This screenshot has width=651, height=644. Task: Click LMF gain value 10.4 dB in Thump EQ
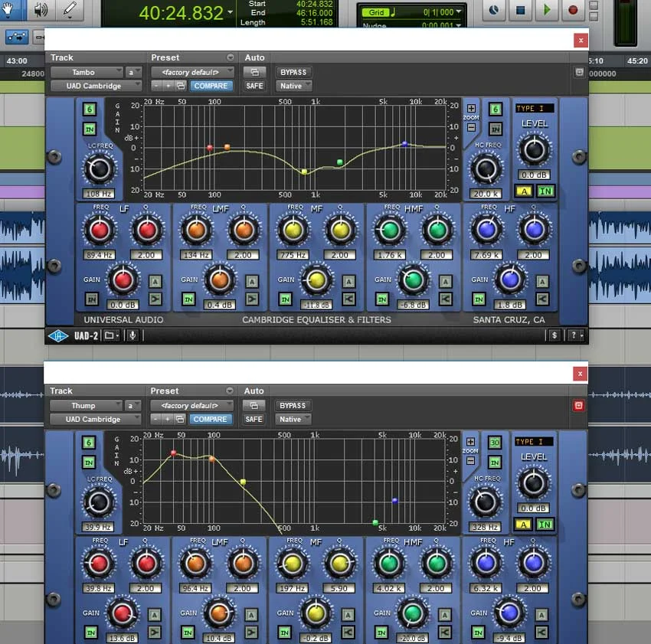[219, 638]
